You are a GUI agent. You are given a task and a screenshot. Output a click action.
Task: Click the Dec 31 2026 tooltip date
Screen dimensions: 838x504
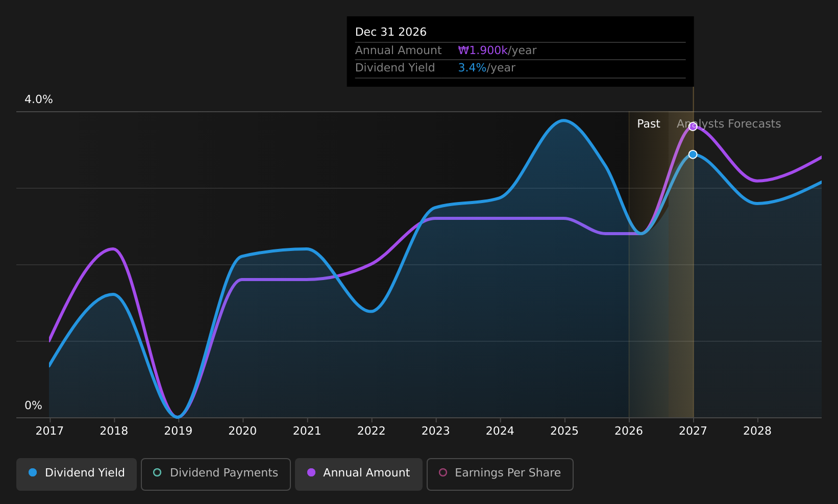(x=391, y=32)
